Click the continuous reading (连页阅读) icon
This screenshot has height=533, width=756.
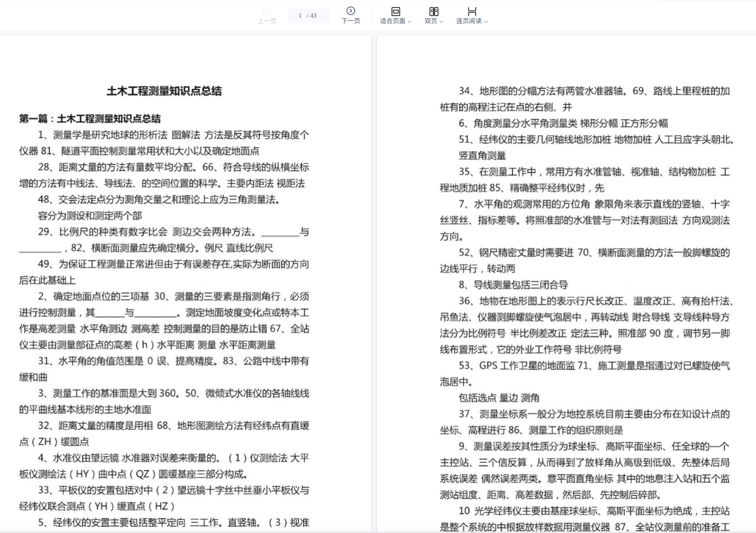coord(472,11)
